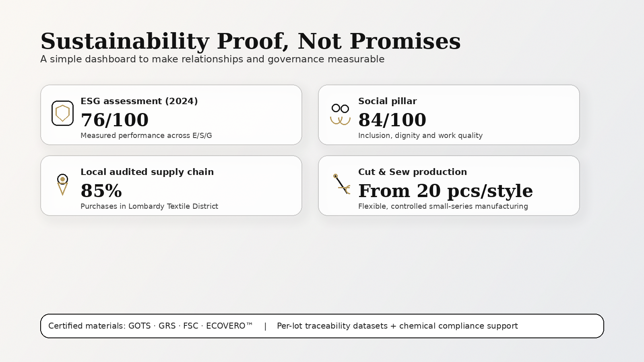Click the Sustainability Proof, Not Promises title
Screen dimensions: 644x362
[x=250, y=41]
